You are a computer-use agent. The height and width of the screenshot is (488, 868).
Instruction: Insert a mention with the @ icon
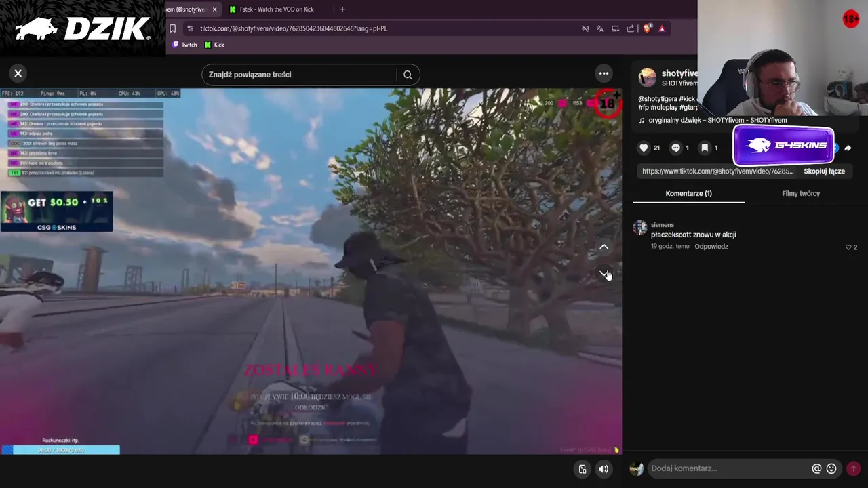[x=816, y=468]
